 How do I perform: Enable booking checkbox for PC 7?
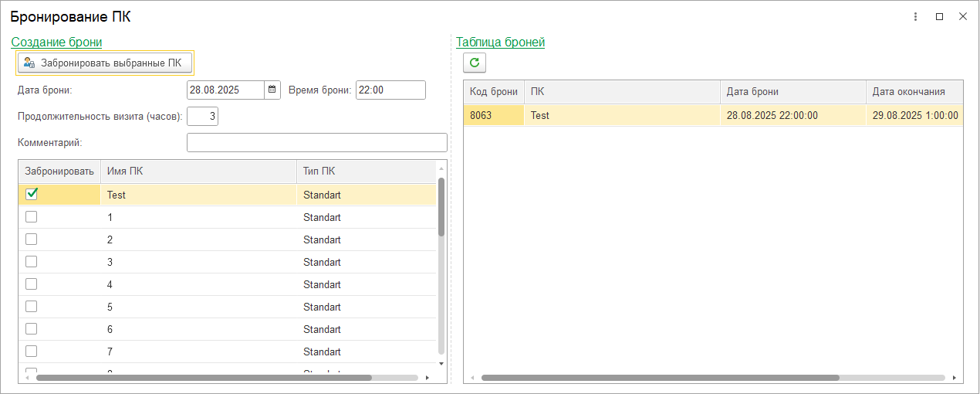[32, 352]
